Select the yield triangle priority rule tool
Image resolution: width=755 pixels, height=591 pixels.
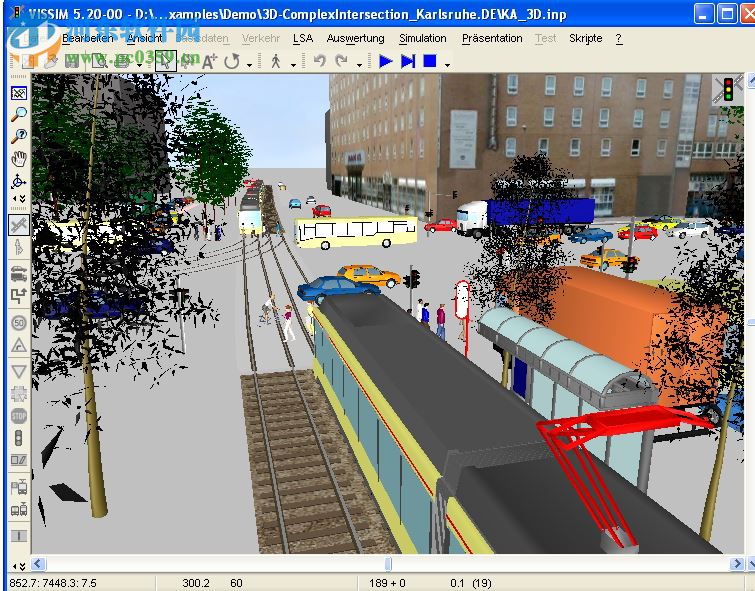[19, 371]
